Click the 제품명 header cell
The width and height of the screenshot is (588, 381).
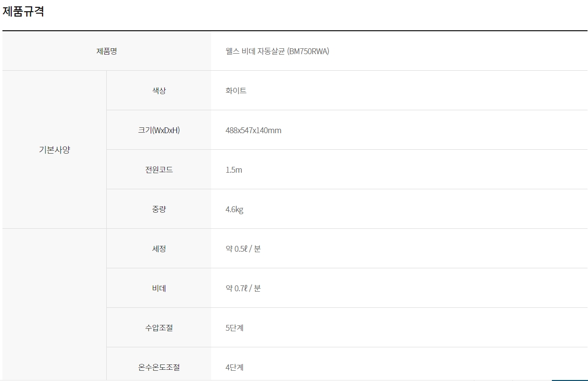[x=107, y=51]
